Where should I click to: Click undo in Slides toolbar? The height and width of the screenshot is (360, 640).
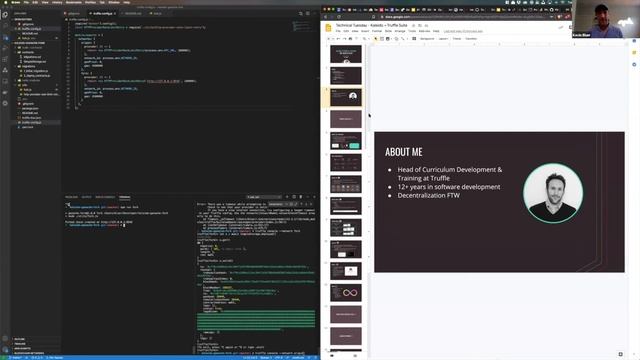(338, 39)
